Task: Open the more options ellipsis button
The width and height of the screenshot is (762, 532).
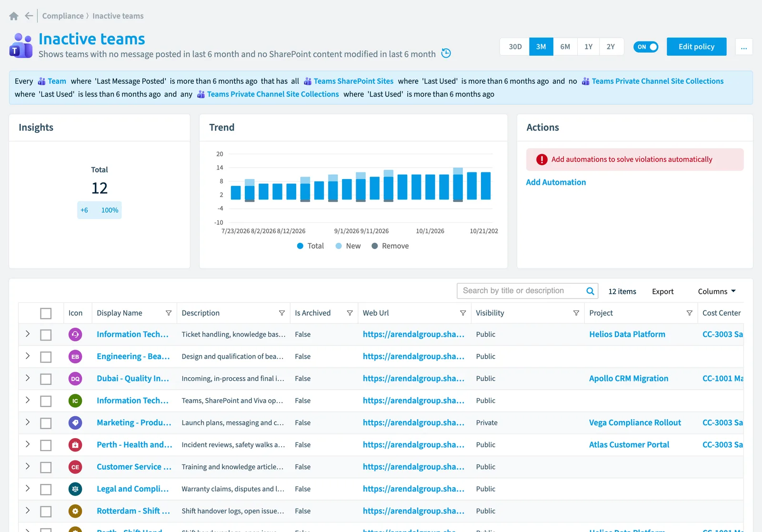Action: tap(744, 47)
